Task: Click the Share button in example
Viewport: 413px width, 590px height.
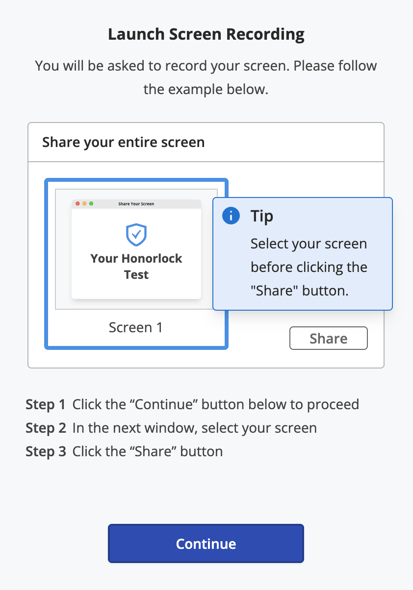Action: pyautogui.click(x=328, y=338)
